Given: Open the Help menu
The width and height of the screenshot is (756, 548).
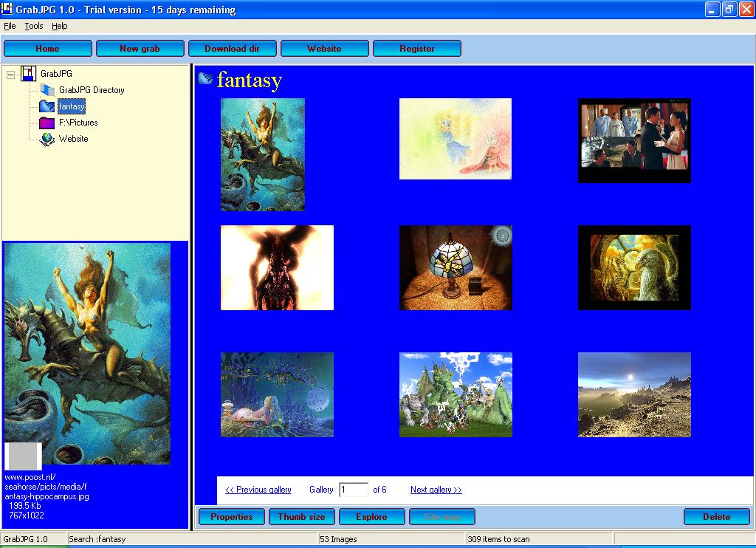Looking at the screenshot, I should pos(59,26).
